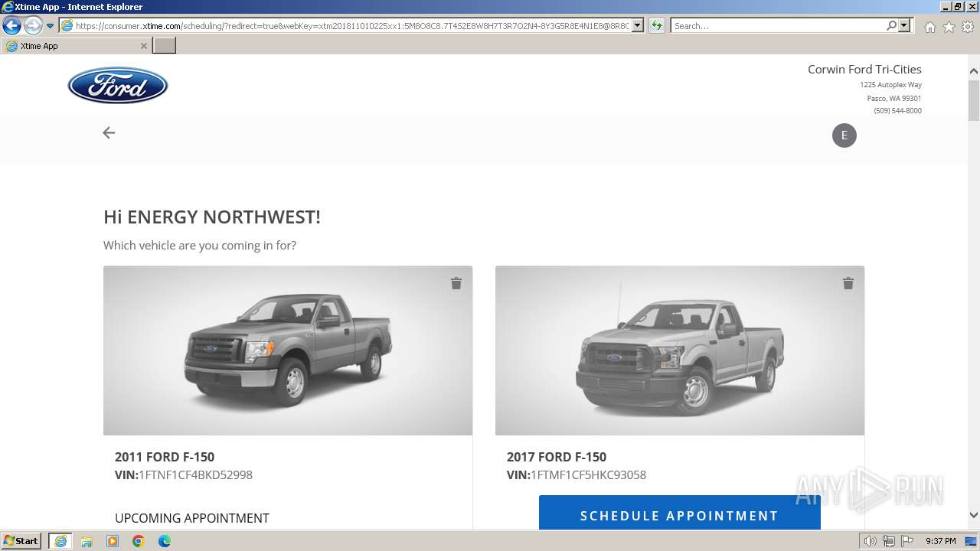
Task: Click dealer phone (509) 544-8000
Action: (x=898, y=111)
